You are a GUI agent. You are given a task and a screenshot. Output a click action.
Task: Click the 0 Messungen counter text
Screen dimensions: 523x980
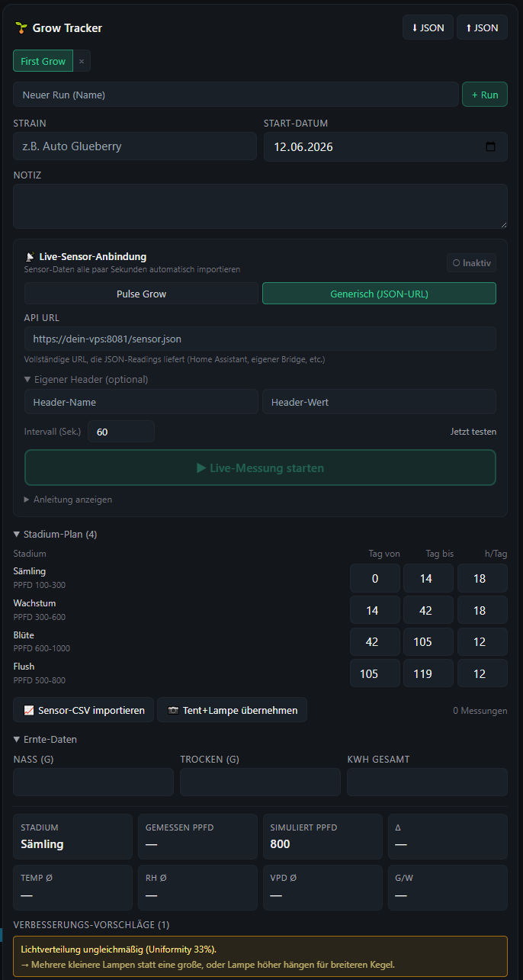tap(480, 711)
